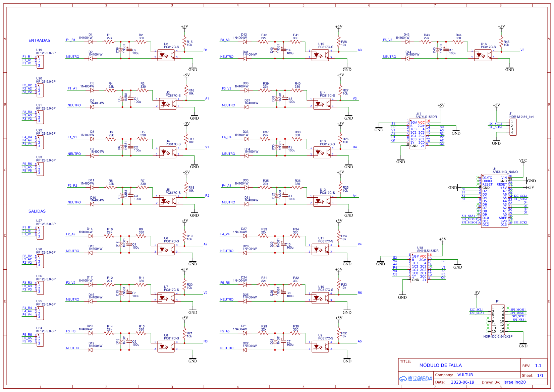Click the company name VULTUR
This screenshot has height=392, width=554.
point(465,375)
